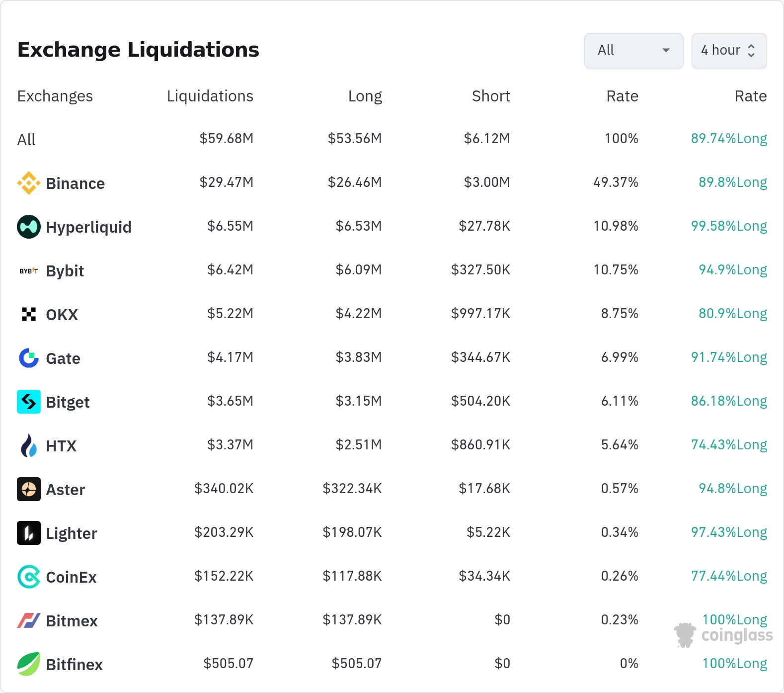784x693 pixels.
Task: Open the Bitfinex exchange name link
Action: click(x=75, y=665)
